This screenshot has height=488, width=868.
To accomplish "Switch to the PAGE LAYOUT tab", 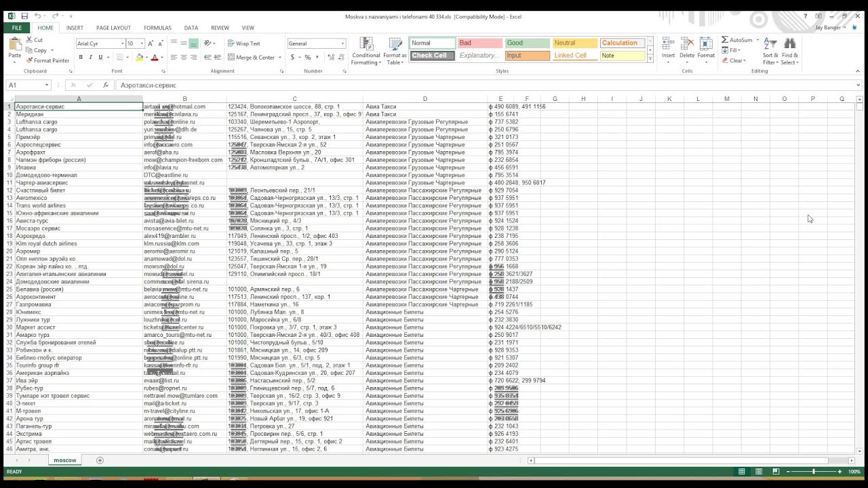I will (113, 28).
